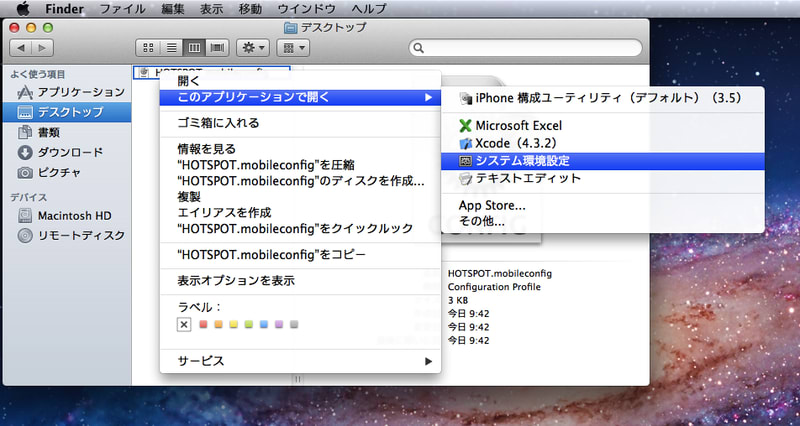Open the arrange-by dropdown in toolbar

pos(292,47)
